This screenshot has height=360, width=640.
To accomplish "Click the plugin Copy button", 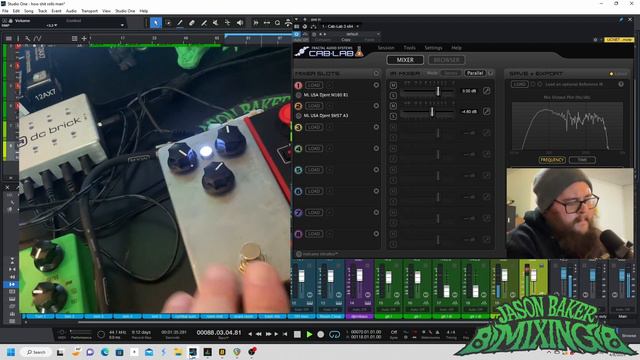I will (x=346, y=40).
